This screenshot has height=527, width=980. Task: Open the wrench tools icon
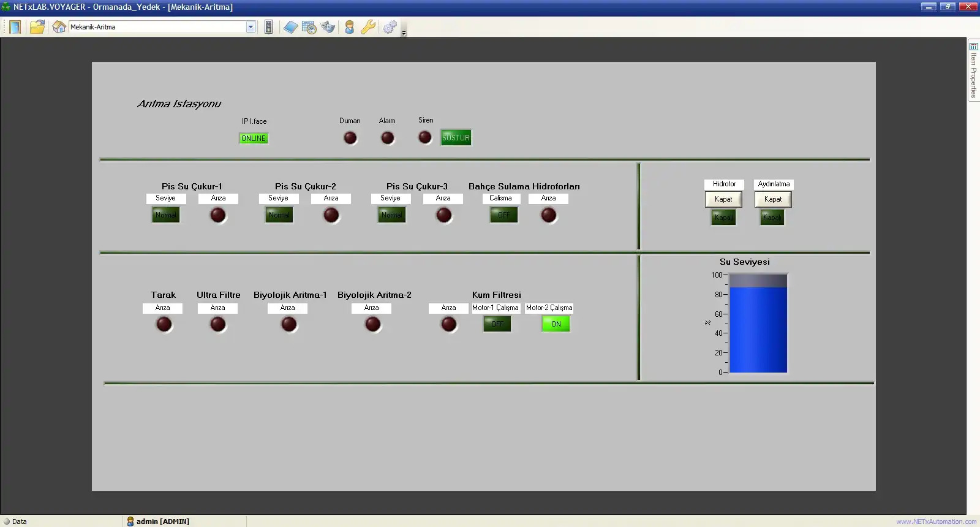[368, 27]
